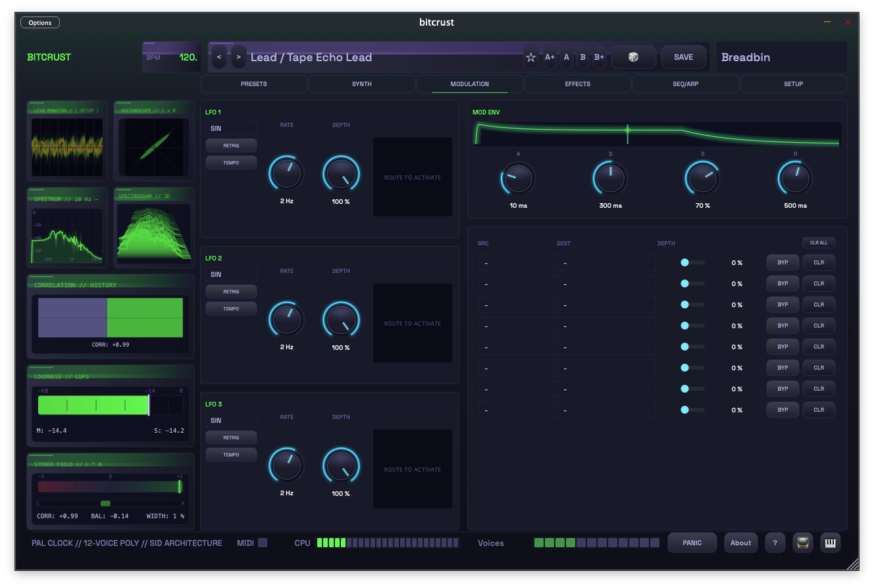Bypass the first modulation routing with BYP

tap(782, 262)
